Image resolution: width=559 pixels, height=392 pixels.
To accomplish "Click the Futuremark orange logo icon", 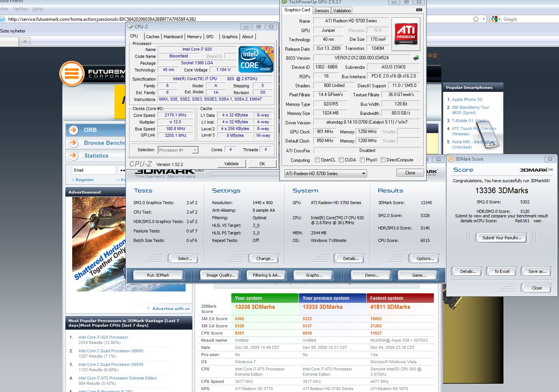I will click(x=71, y=73).
